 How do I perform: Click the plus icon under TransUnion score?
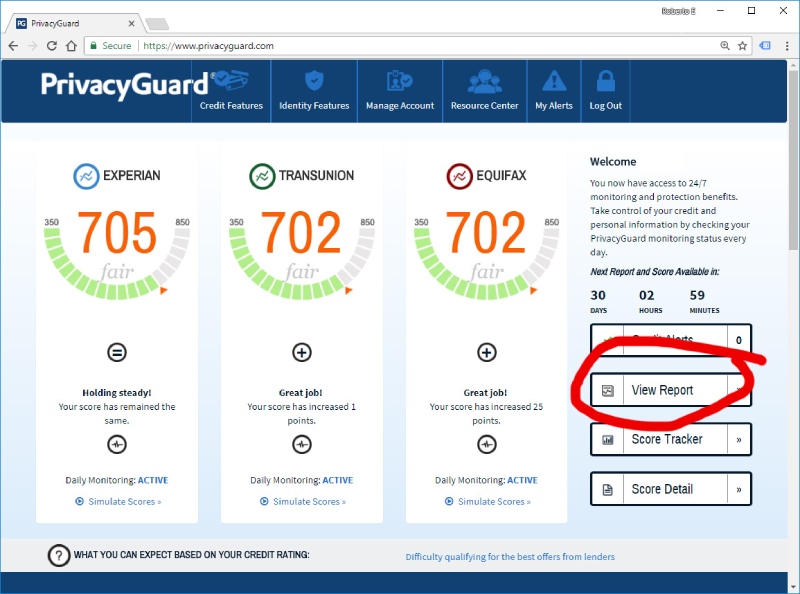tap(302, 352)
